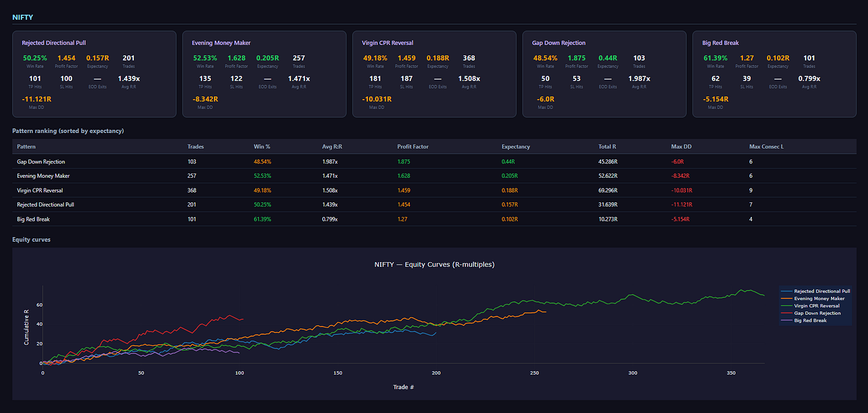The image size is (868, 413).
Task: Click the NIFTY Equity Curves chart title
Action: (x=434, y=264)
